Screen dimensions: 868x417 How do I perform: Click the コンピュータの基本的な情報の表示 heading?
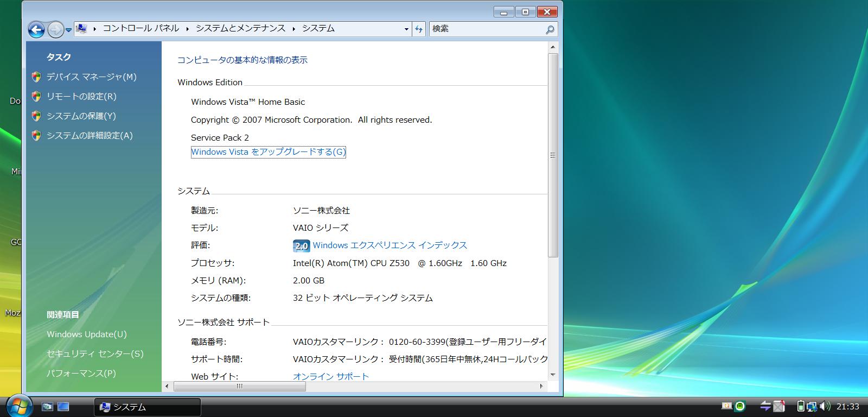(242, 60)
